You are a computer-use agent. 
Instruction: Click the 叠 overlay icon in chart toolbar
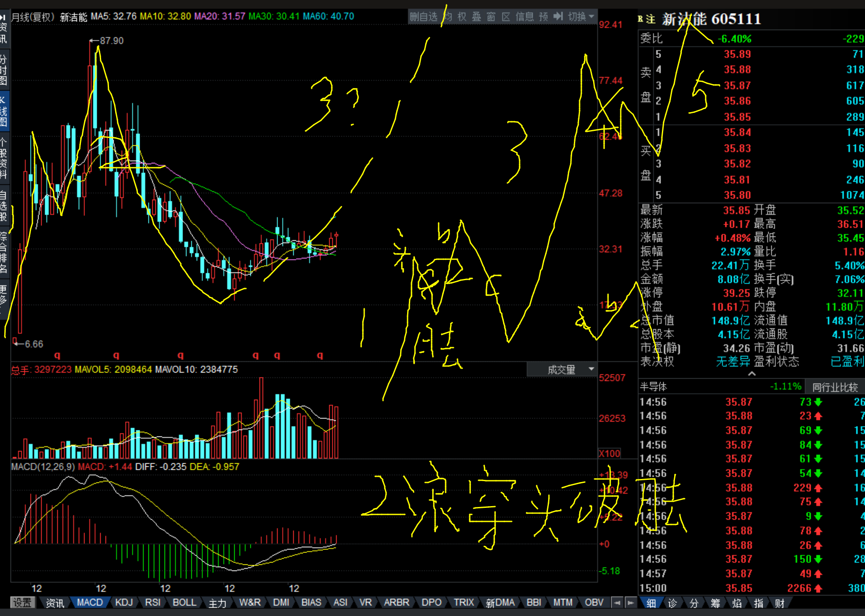[476, 17]
